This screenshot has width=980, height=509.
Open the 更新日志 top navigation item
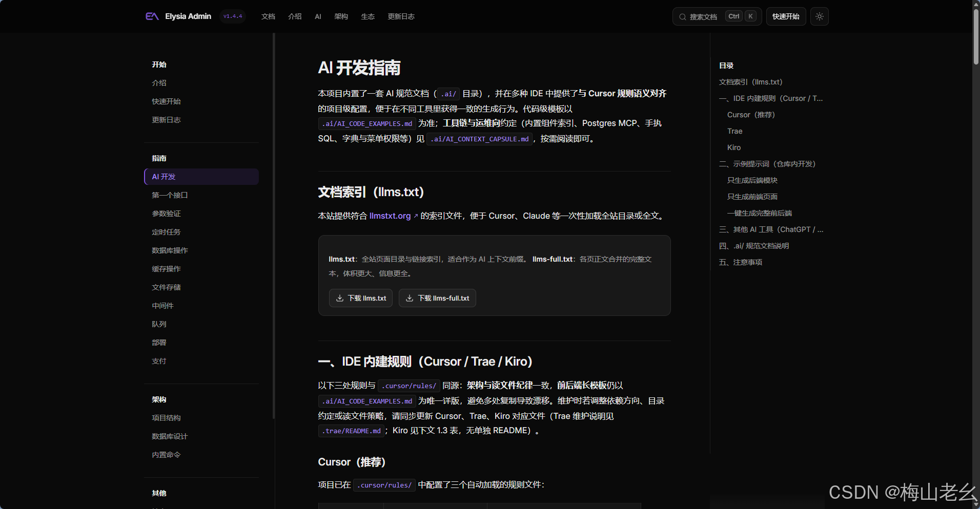click(401, 16)
